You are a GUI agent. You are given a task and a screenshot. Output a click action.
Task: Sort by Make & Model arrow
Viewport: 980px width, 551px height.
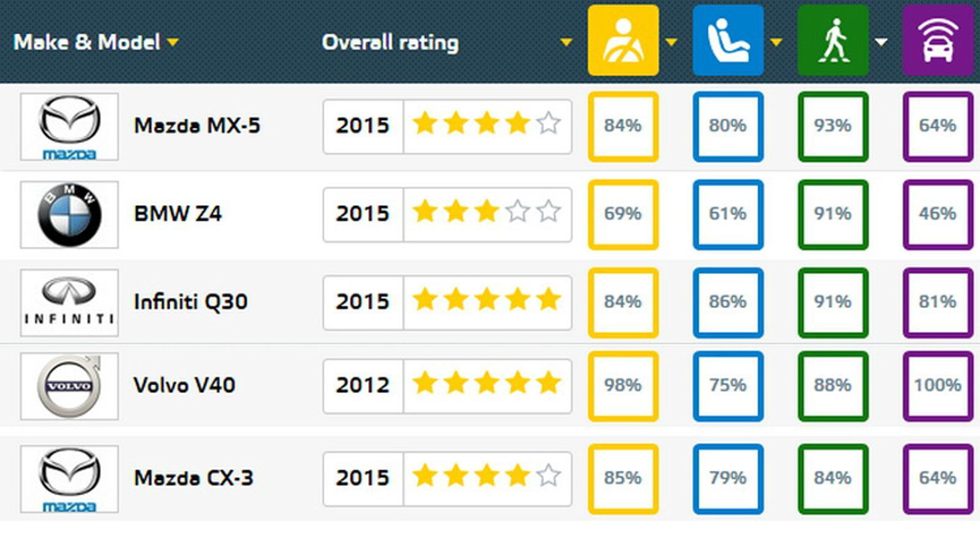click(173, 42)
